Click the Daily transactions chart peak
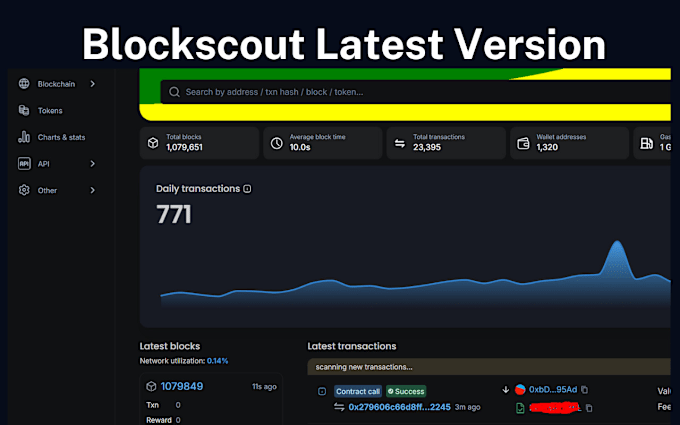The height and width of the screenshot is (425, 680). 617,242
